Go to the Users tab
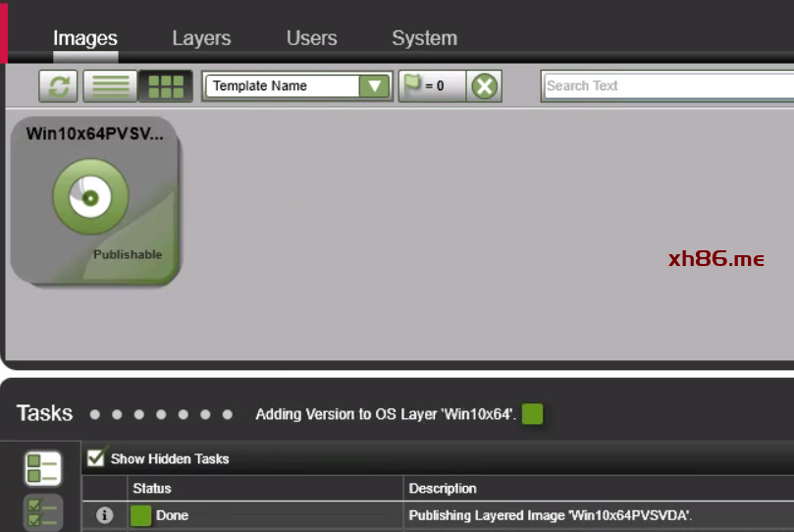Viewport: 794px width, 532px height. click(311, 38)
